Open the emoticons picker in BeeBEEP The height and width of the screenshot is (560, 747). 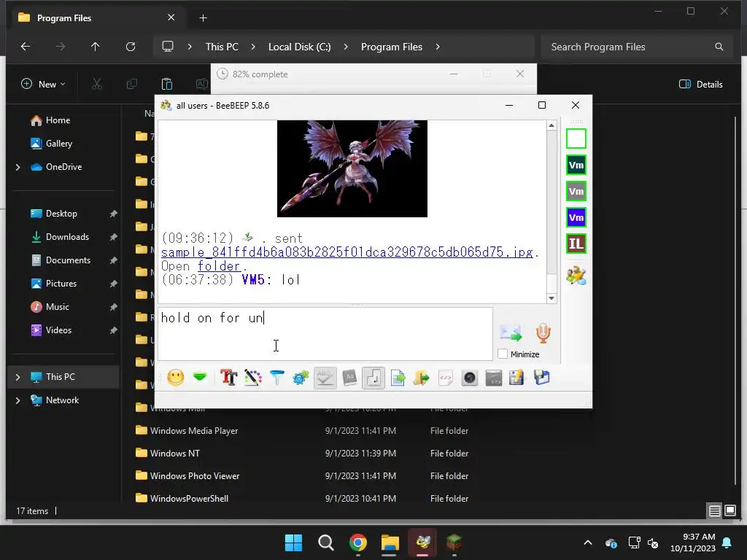coord(176,378)
